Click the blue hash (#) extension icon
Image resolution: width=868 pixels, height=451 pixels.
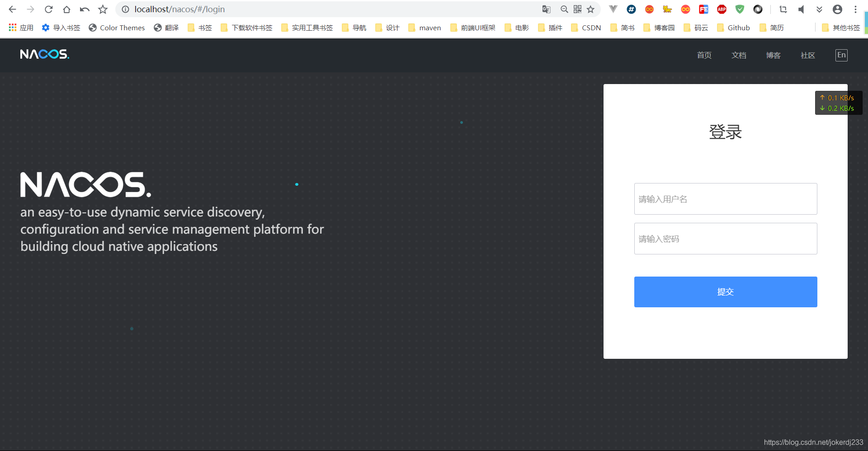click(x=632, y=9)
